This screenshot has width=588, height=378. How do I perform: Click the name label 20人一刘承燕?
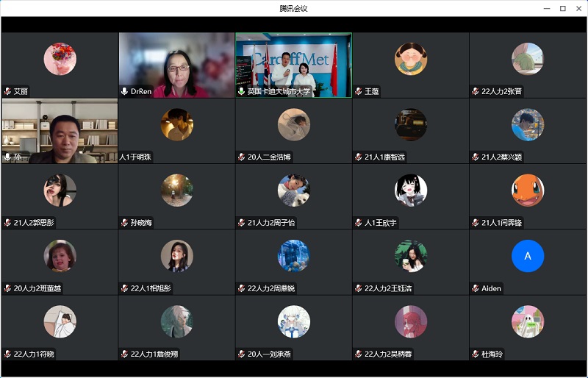coord(269,354)
